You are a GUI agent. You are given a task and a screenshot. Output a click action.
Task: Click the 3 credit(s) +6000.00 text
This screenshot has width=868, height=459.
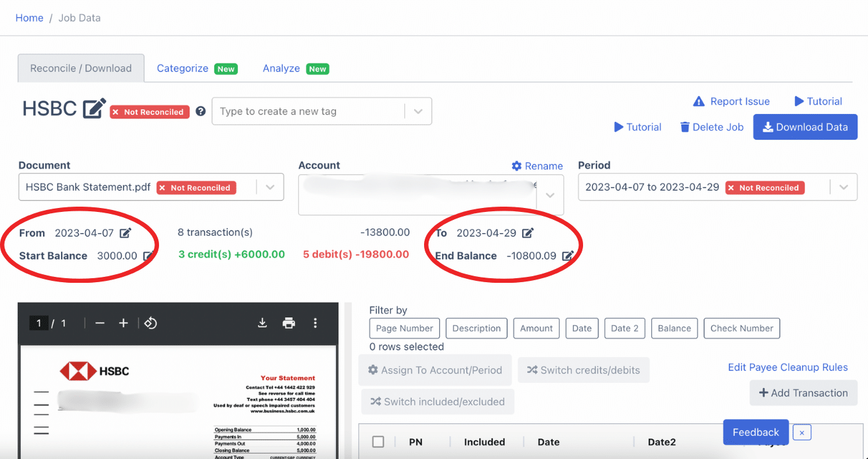coord(232,254)
